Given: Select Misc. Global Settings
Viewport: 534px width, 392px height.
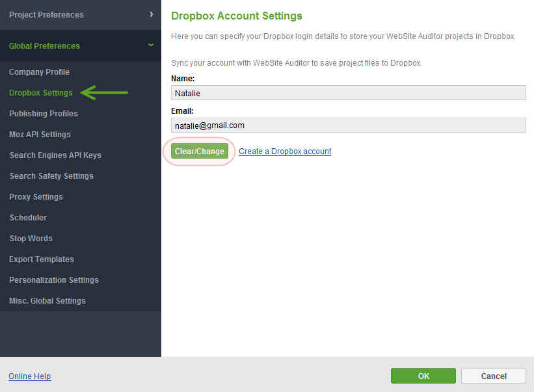Looking at the screenshot, I should tap(47, 300).
